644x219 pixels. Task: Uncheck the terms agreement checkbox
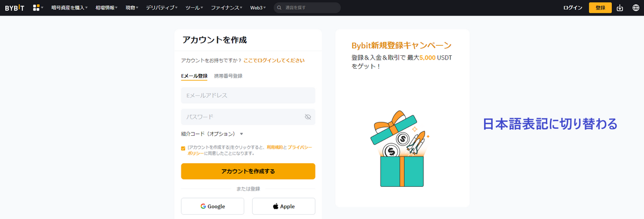point(184,148)
